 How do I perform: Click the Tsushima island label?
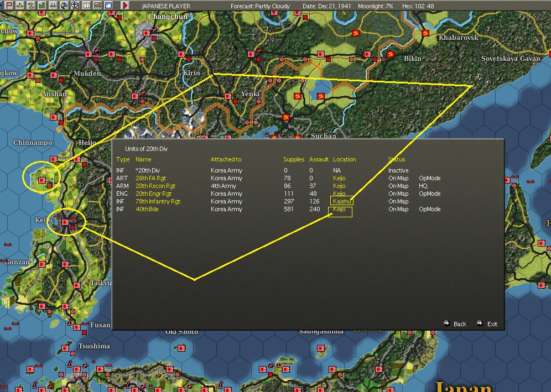point(94,346)
